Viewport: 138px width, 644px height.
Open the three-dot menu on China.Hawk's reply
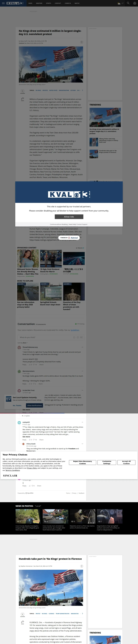(x=82, y=444)
